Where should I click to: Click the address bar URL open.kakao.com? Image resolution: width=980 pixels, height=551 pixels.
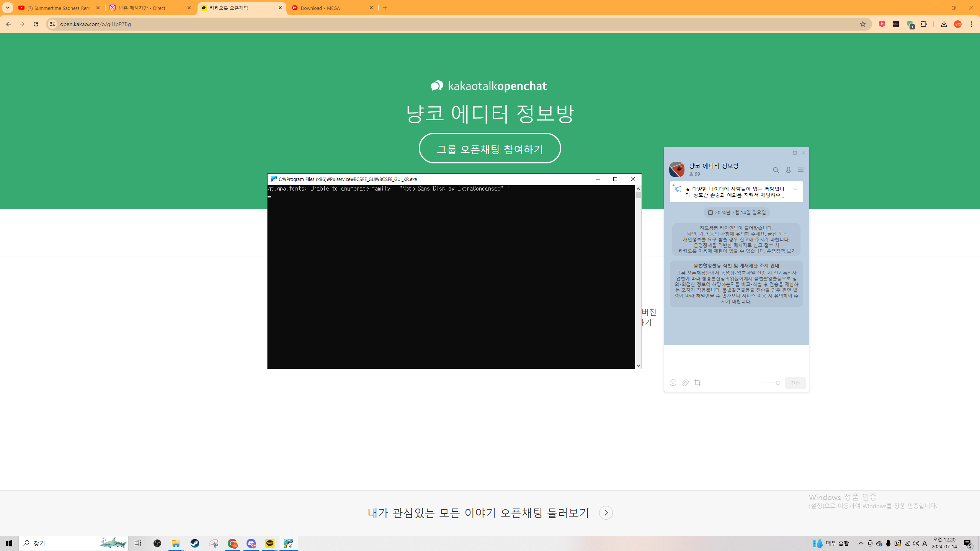96,24
